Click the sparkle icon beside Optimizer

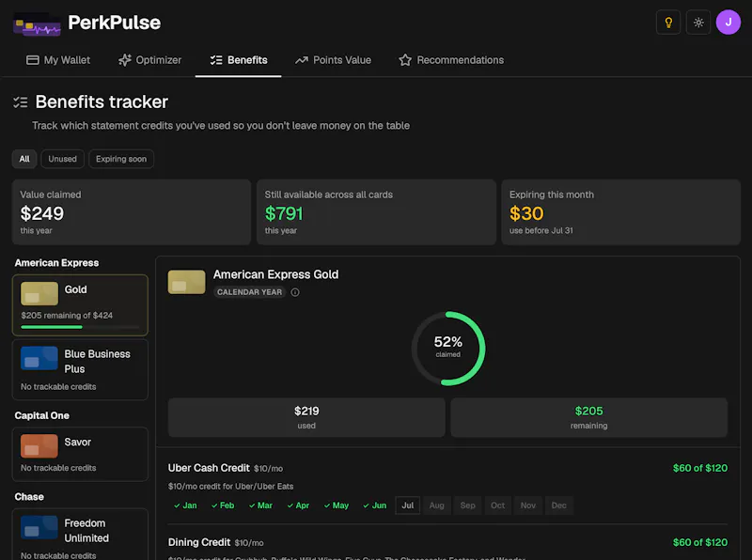(x=125, y=60)
